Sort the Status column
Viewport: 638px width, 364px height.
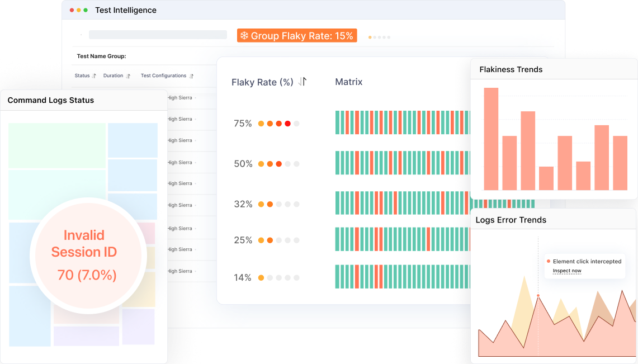94,75
